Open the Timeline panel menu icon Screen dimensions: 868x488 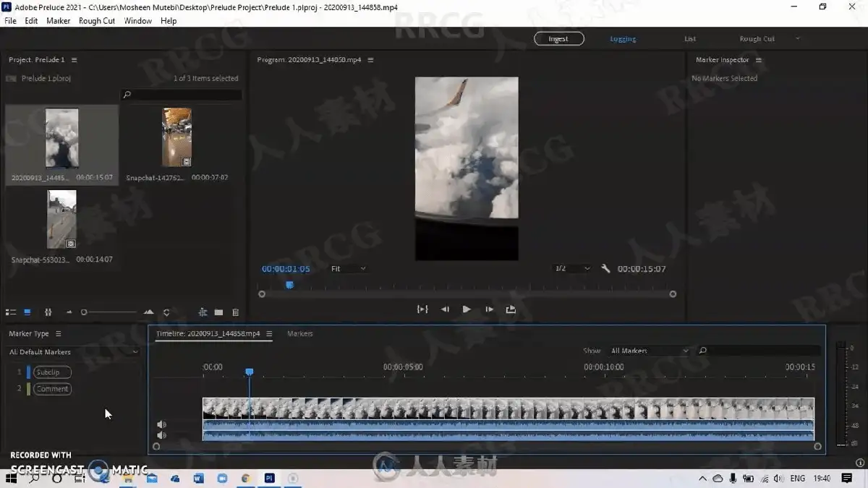tap(269, 334)
